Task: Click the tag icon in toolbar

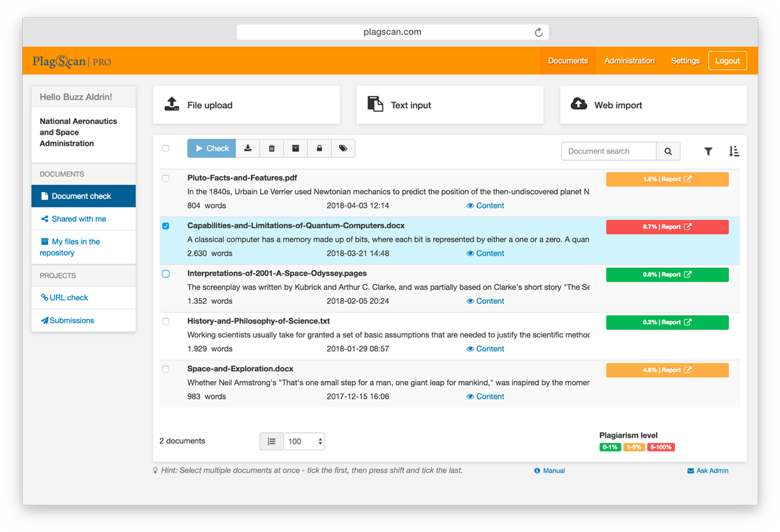Action: click(343, 148)
